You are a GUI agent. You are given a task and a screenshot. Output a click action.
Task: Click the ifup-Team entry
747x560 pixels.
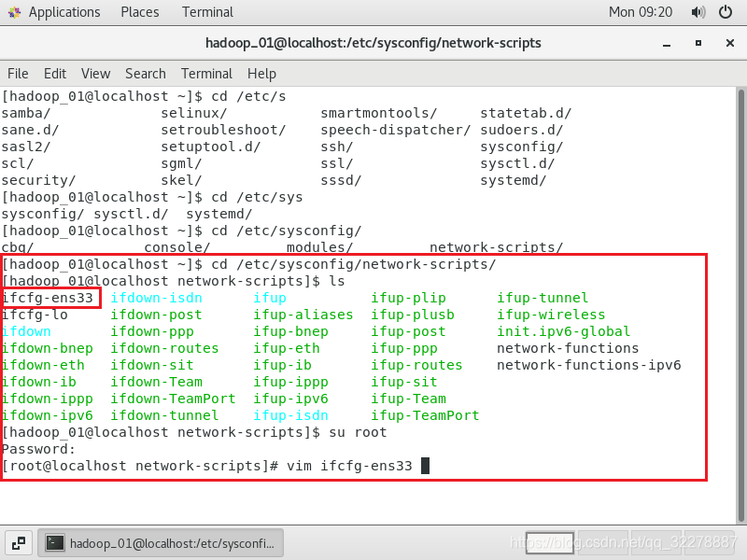408,399
